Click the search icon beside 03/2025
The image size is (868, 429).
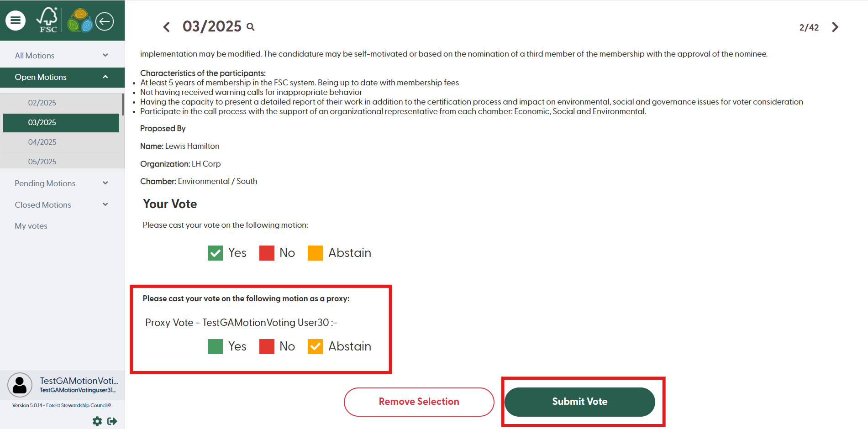tap(251, 27)
